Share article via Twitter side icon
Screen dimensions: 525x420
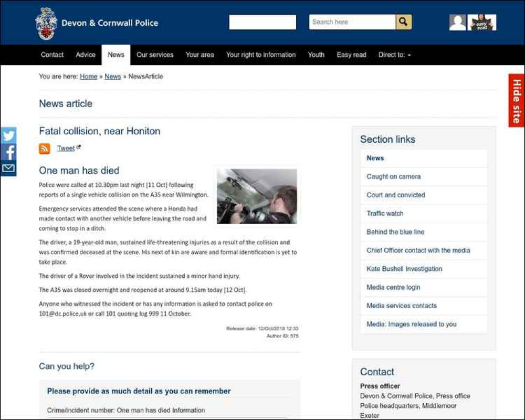(8, 135)
